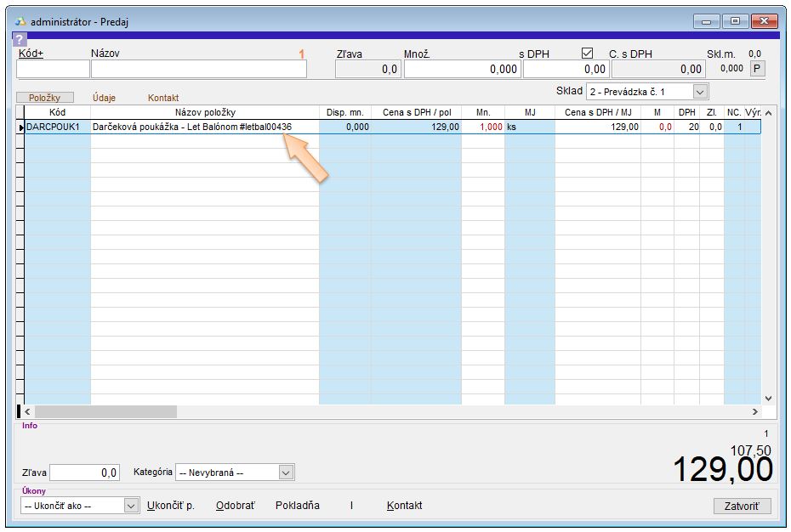This screenshot has width=791, height=532.
Task: Click the Zatvoriť button
Action: (x=742, y=506)
